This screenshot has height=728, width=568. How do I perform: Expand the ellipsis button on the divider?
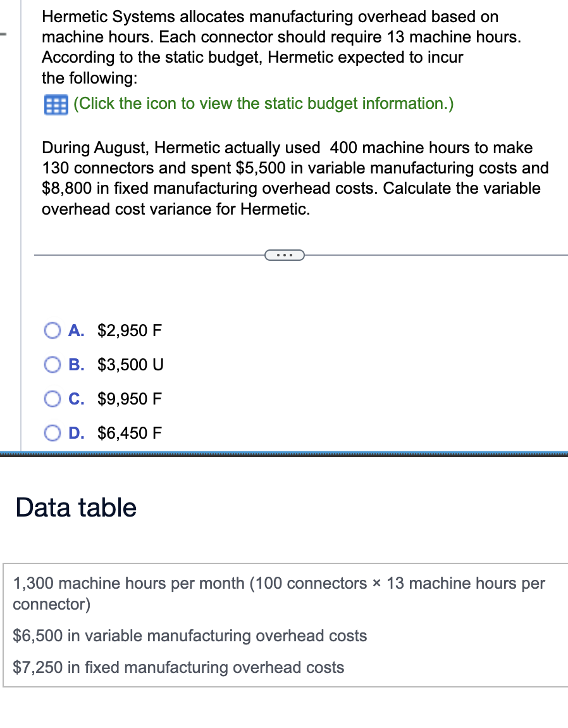(285, 255)
